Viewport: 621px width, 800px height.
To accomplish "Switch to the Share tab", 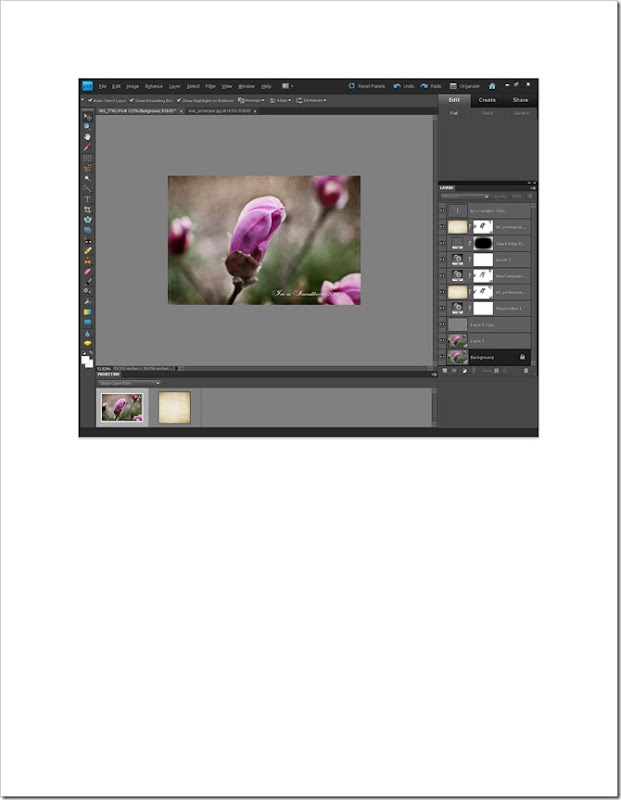I will (520, 100).
